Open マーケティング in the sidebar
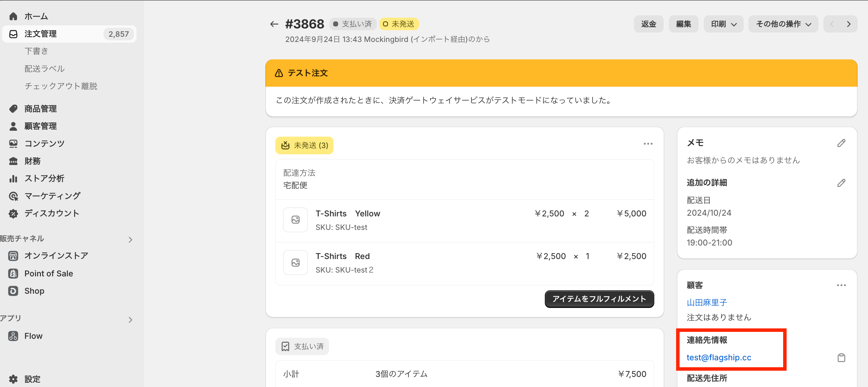This screenshot has height=387, width=868. click(53, 196)
